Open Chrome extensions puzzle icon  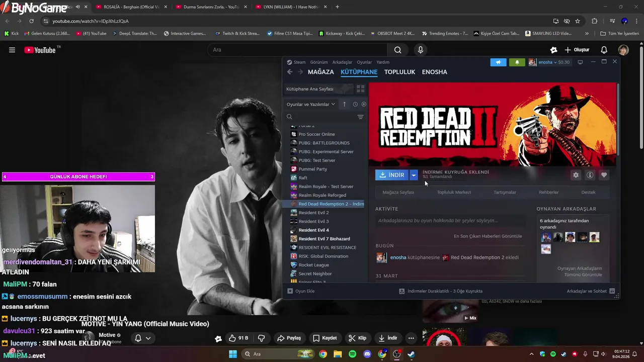[x=594, y=21]
